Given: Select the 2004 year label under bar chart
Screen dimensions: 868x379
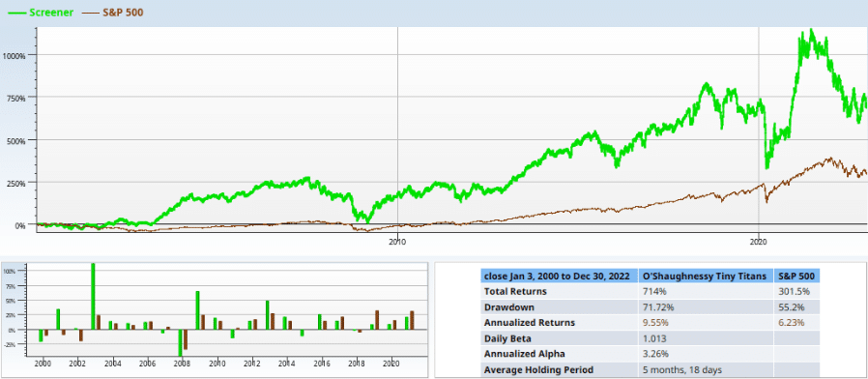Looking at the screenshot, I should 112,363.
